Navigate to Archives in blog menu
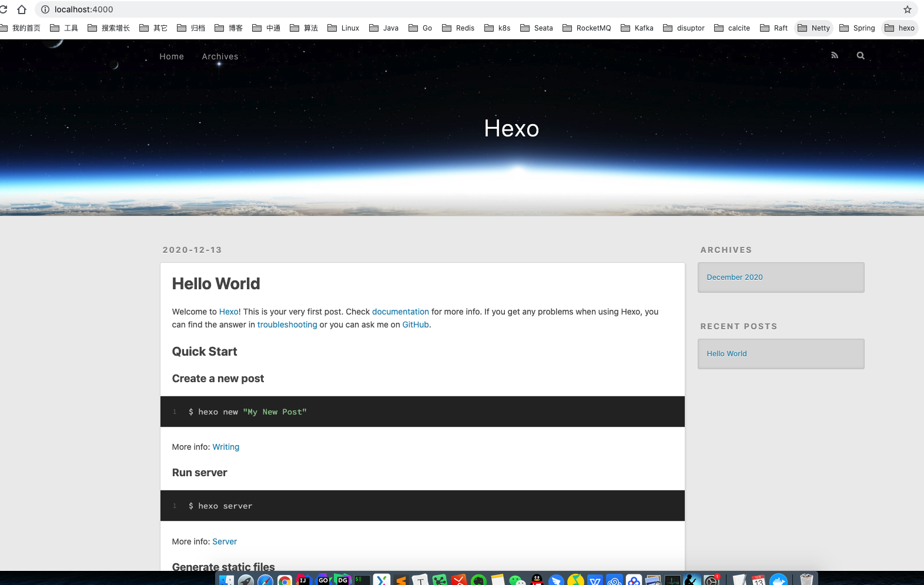Viewport: 924px width, 585px height. [x=220, y=56]
